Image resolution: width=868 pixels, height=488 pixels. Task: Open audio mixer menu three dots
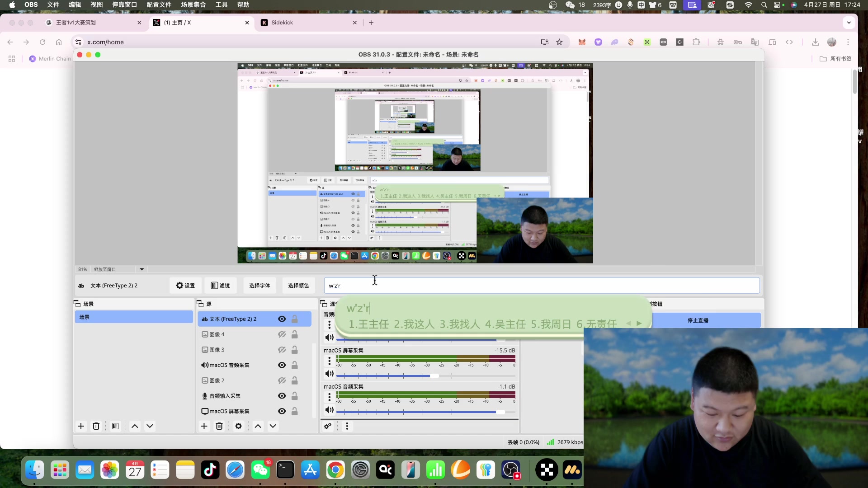(347, 426)
